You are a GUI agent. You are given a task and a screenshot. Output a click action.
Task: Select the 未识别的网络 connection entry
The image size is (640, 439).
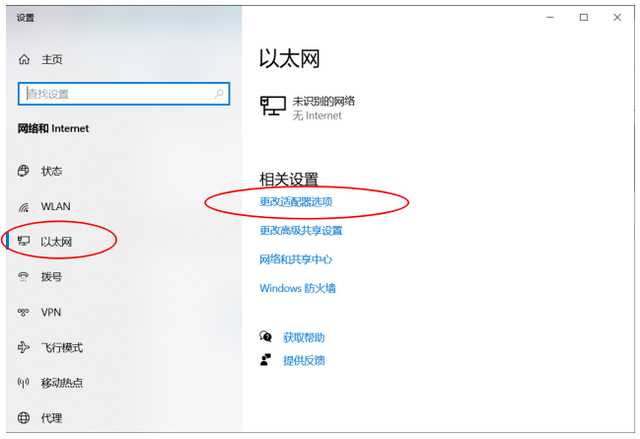pyautogui.click(x=308, y=108)
